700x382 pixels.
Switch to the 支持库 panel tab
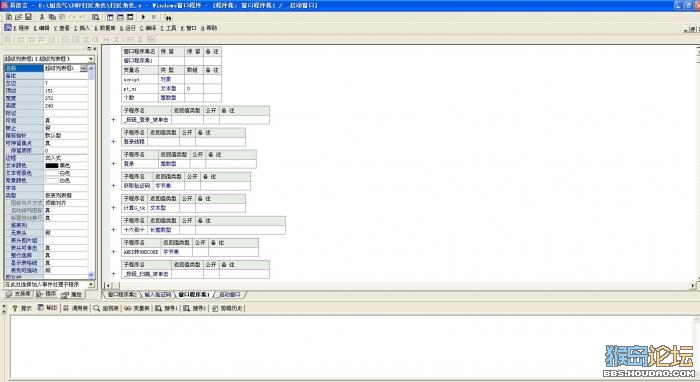(19, 294)
